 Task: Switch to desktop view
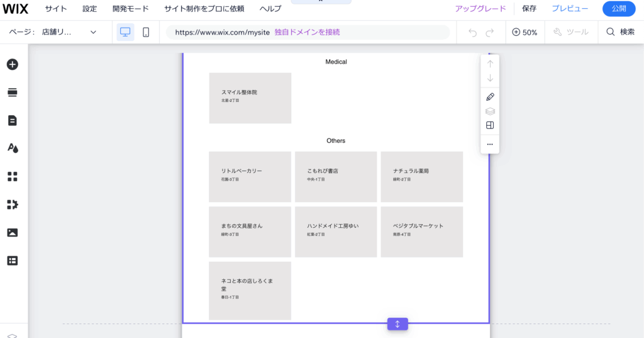point(125,32)
